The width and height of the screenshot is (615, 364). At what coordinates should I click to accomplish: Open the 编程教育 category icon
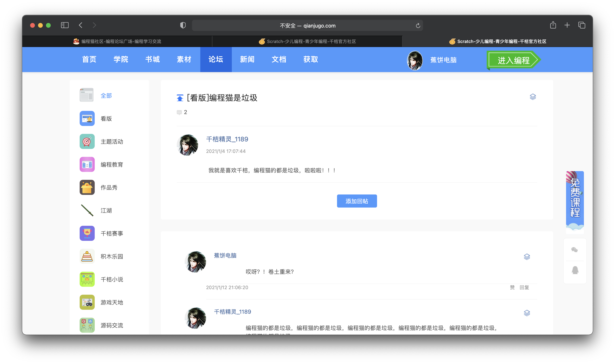[x=87, y=164]
